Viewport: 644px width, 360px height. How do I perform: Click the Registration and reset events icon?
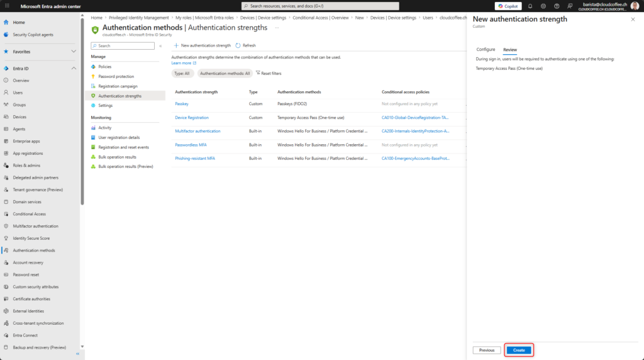tap(93, 147)
